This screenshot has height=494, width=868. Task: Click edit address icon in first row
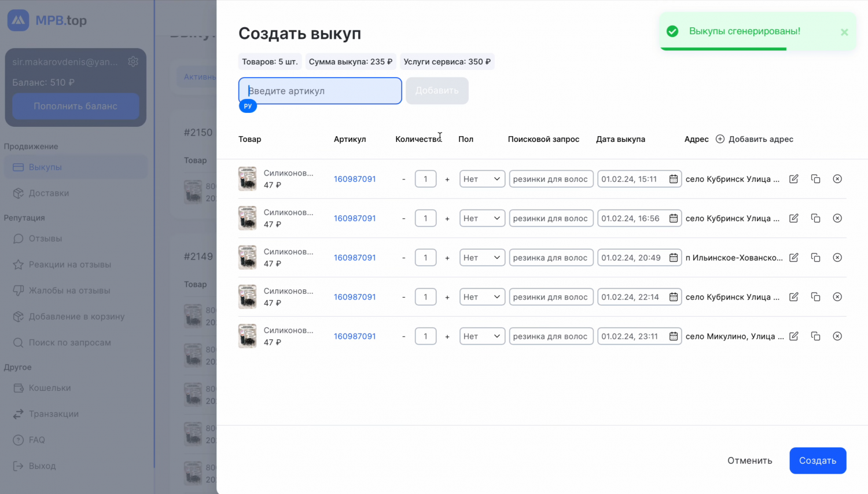pyautogui.click(x=794, y=179)
